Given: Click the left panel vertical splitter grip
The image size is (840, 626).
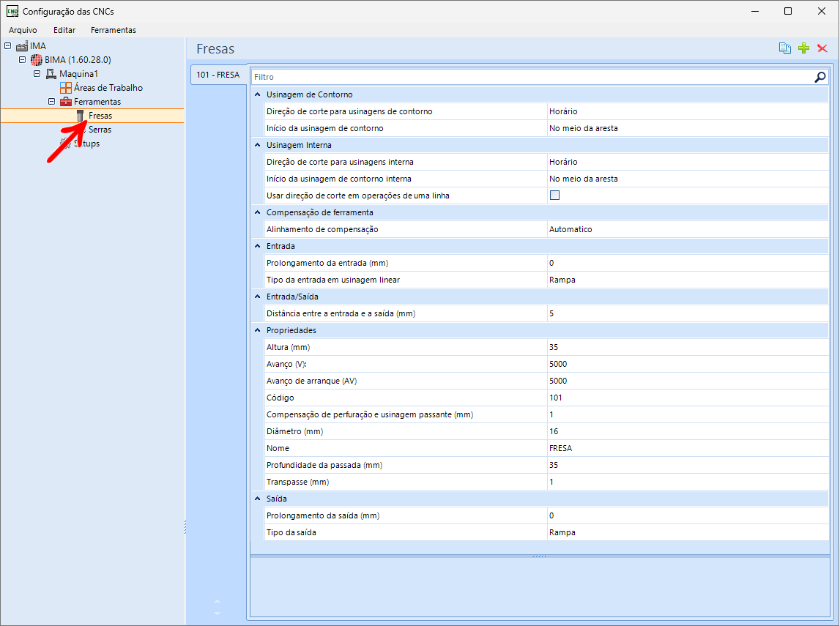Looking at the screenshot, I should 185,527.
